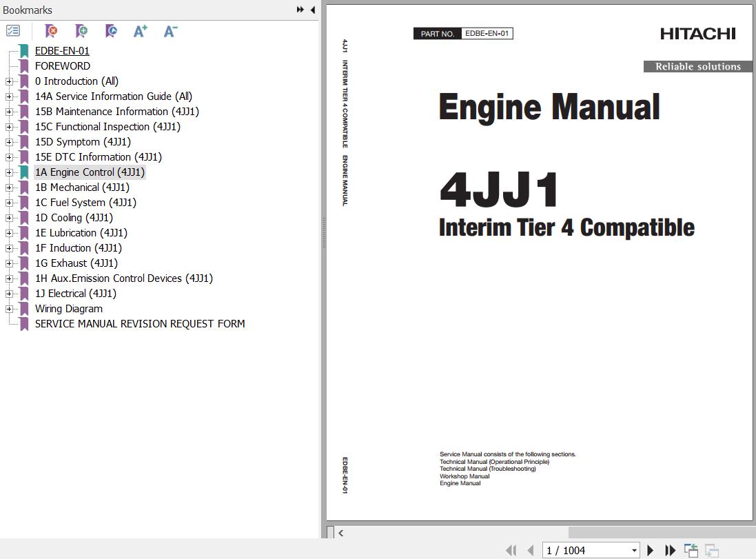Image resolution: width=756 pixels, height=559 pixels.
Task: Expand 14A Service Information Guide bookmark
Action: tap(9, 96)
